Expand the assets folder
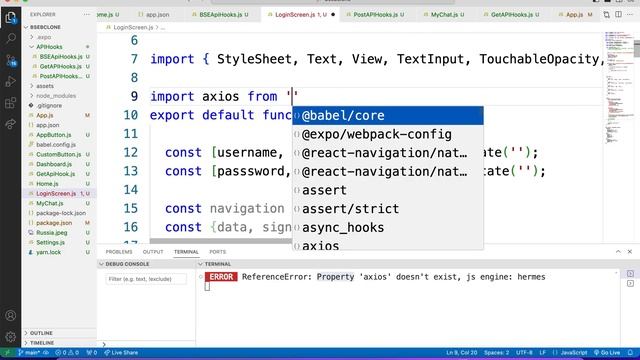Viewport: 640px width, 360px height. click(x=45, y=86)
